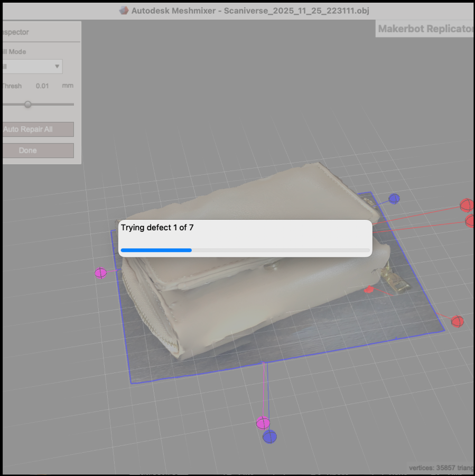Click the small red defect marker beside the metal clasp

point(369,290)
